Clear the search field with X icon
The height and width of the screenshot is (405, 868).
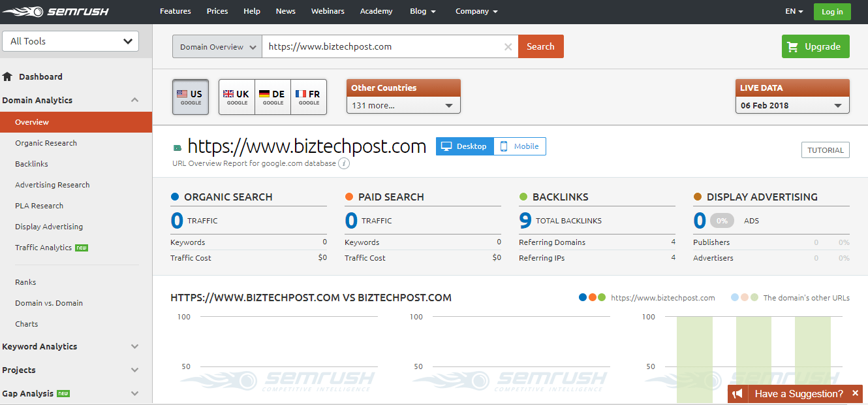pyautogui.click(x=508, y=46)
